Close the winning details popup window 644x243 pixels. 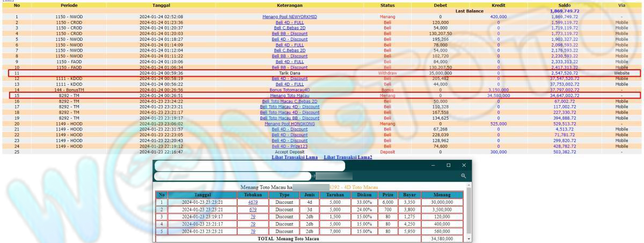point(464,165)
